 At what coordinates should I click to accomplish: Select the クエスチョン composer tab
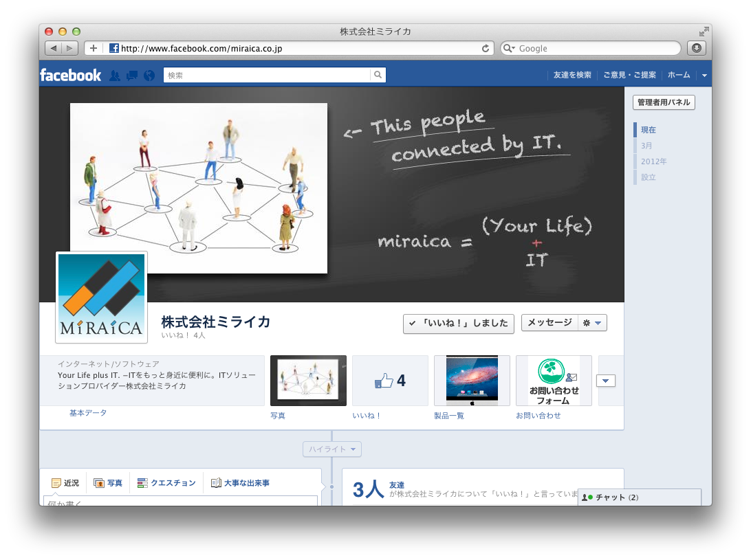point(166,483)
